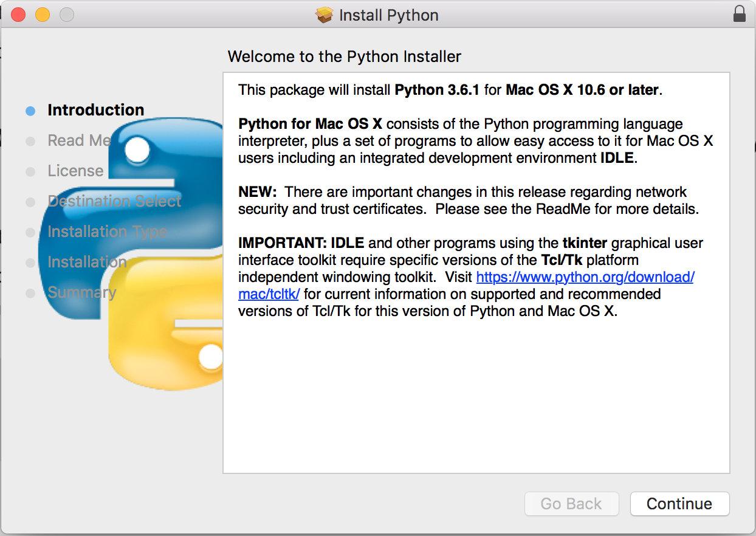
Task: Click the disabled Go Back button
Action: pos(571,504)
